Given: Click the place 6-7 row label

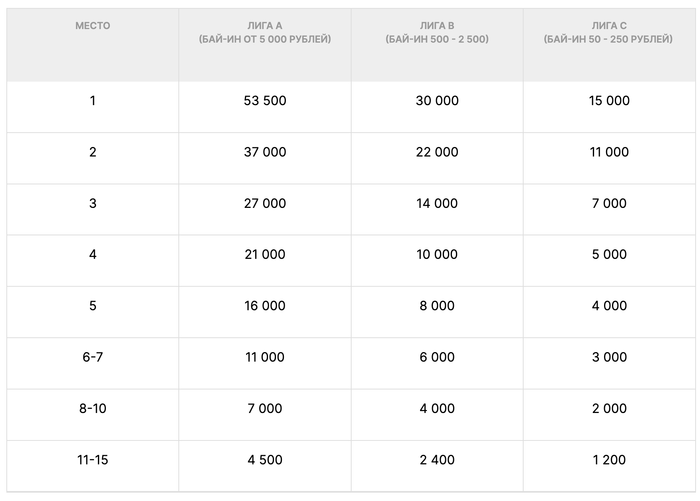Looking at the screenshot, I should pos(92,357).
